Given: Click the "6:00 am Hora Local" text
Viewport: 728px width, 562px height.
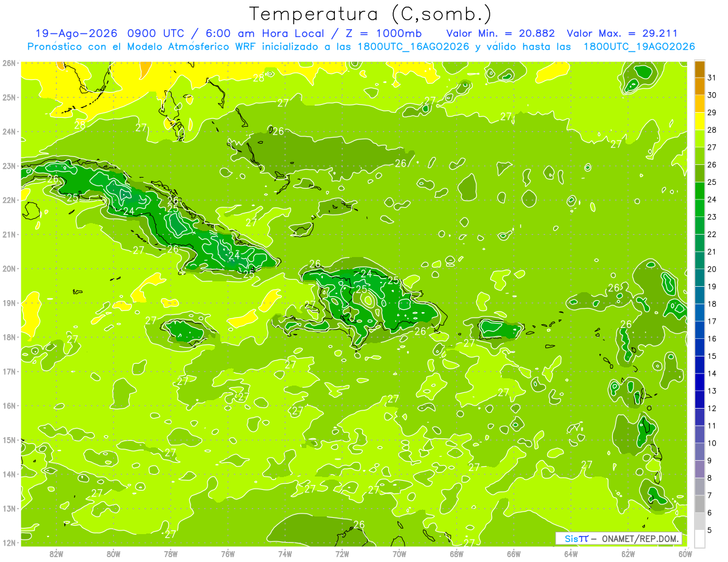Looking at the screenshot, I should 264,33.
